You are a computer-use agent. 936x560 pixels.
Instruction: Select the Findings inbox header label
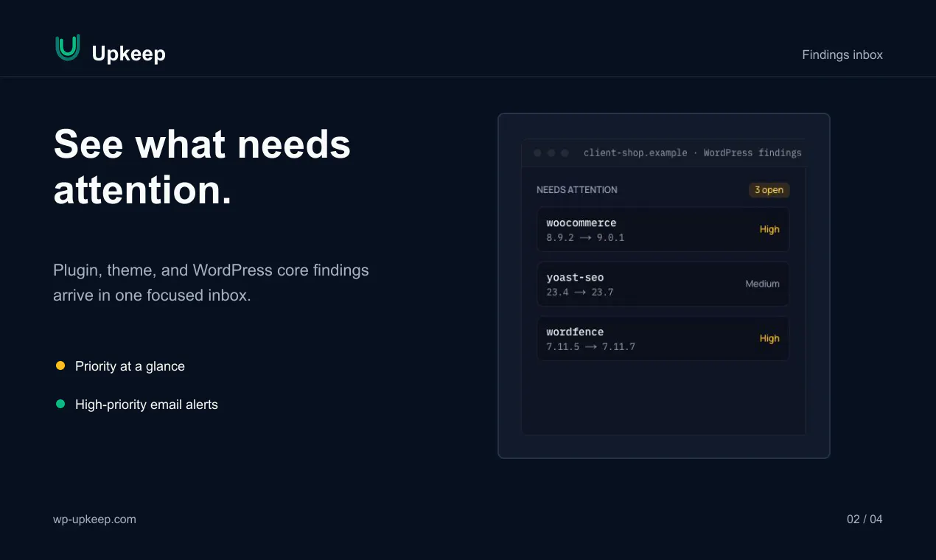click(x=842, y=55)
